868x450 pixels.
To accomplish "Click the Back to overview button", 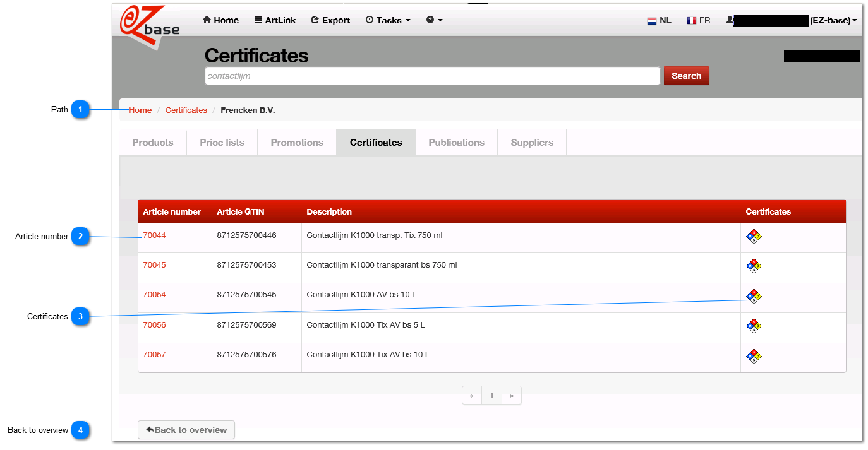I will tap(186, 430).
